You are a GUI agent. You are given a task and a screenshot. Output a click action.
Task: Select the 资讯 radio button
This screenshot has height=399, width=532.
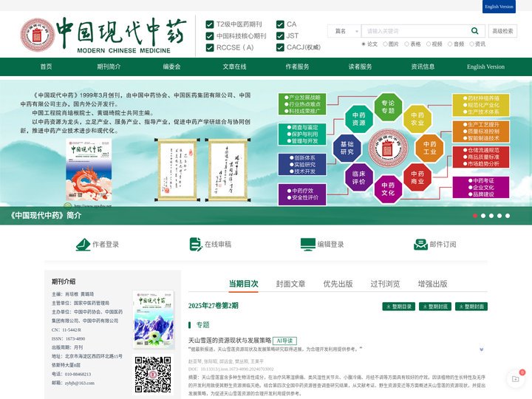(471, 44)
